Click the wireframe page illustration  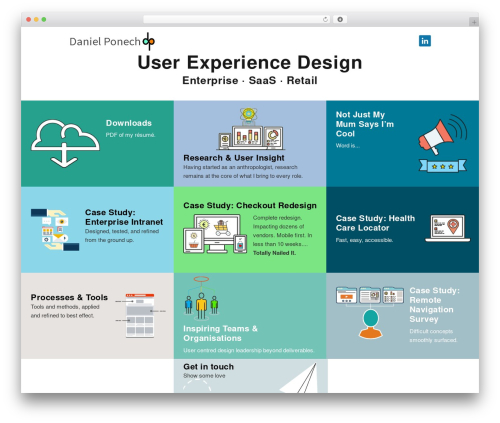click(140, 316)
